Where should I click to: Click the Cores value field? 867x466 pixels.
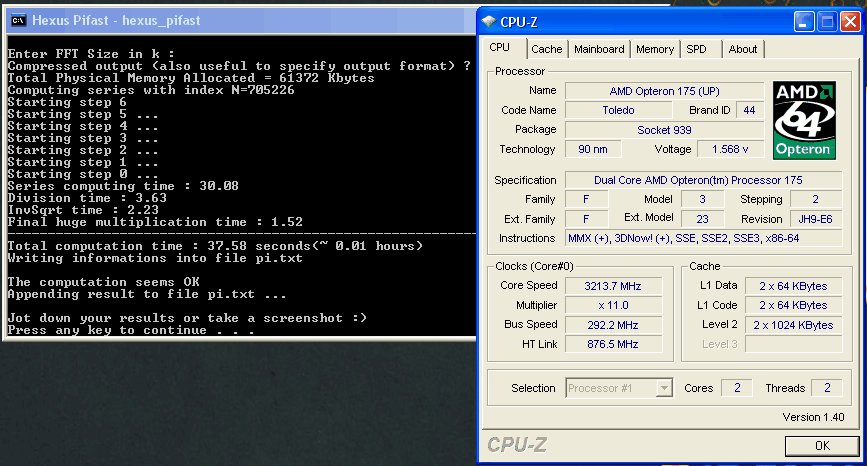click(737, 388)
